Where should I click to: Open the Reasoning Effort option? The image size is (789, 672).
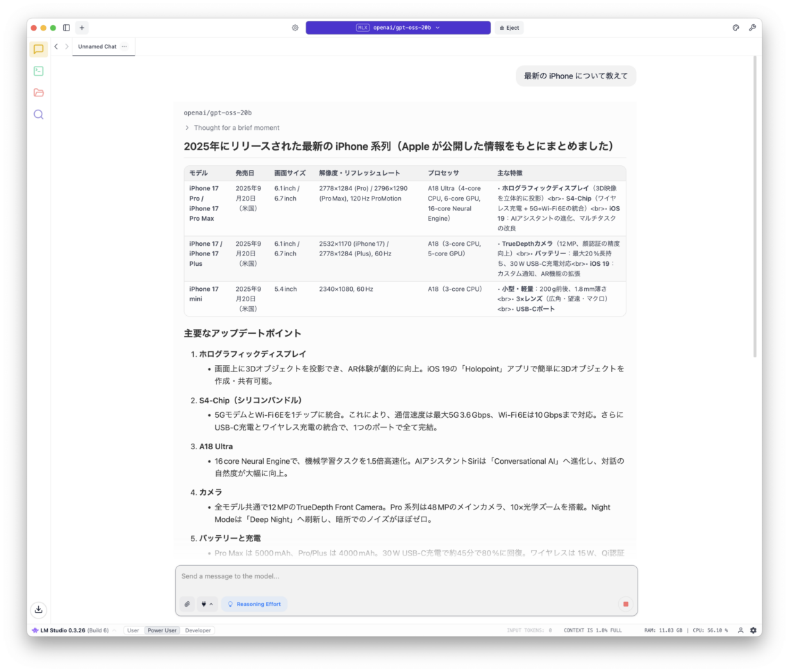pos(254,604)
